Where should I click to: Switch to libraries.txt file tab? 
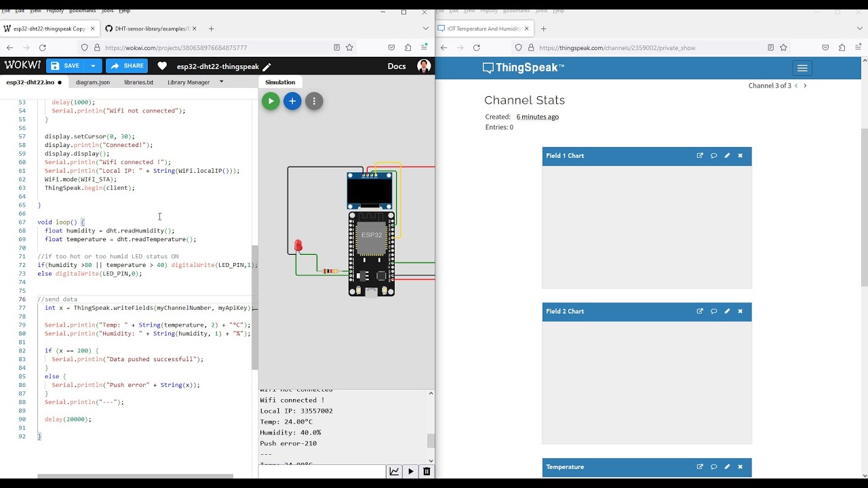pyautogui.click(x=138, y=82)
